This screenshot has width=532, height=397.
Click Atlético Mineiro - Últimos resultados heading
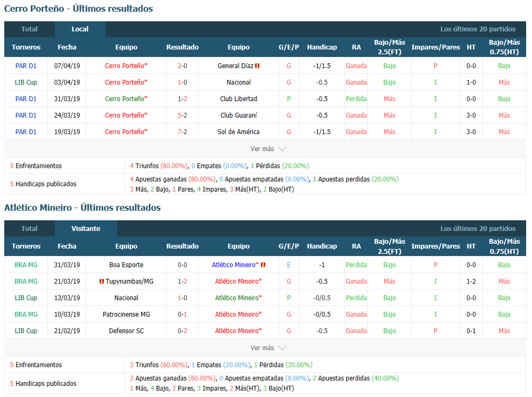tap(83, 208)
